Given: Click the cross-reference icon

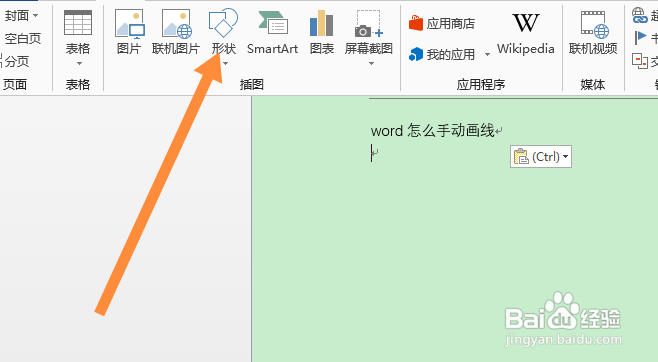Looking at the screenshot, I should 640,61.
